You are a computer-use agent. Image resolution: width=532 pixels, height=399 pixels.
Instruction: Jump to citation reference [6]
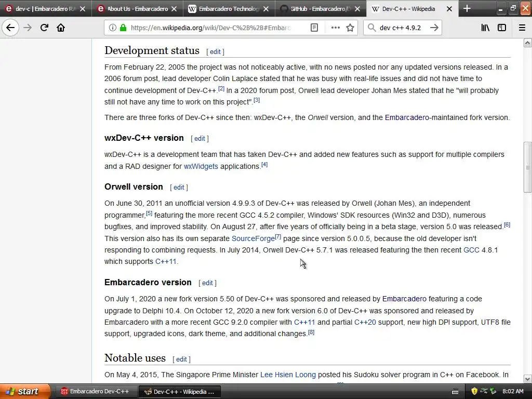coord(507,224)
